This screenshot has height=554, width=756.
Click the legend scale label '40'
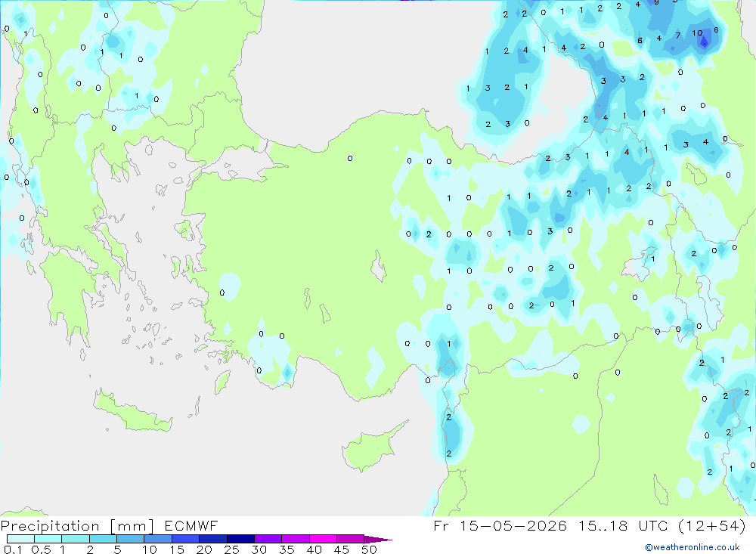(314, 549)
